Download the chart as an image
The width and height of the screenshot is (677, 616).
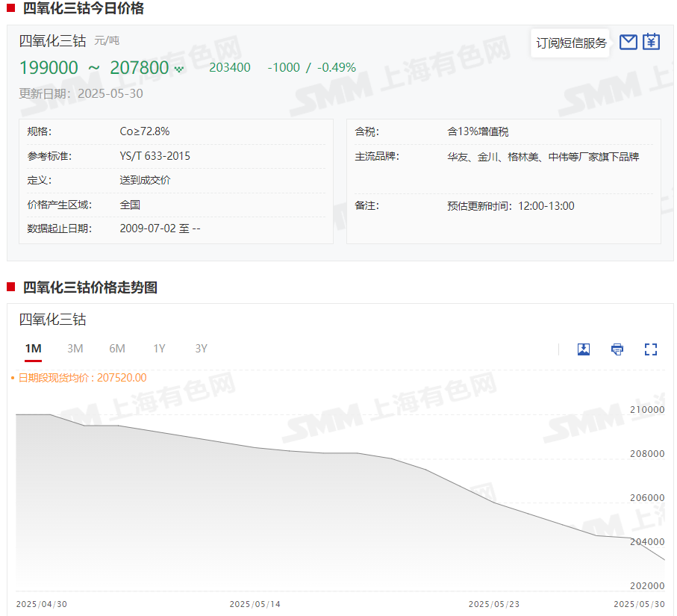tap(584, 349)
